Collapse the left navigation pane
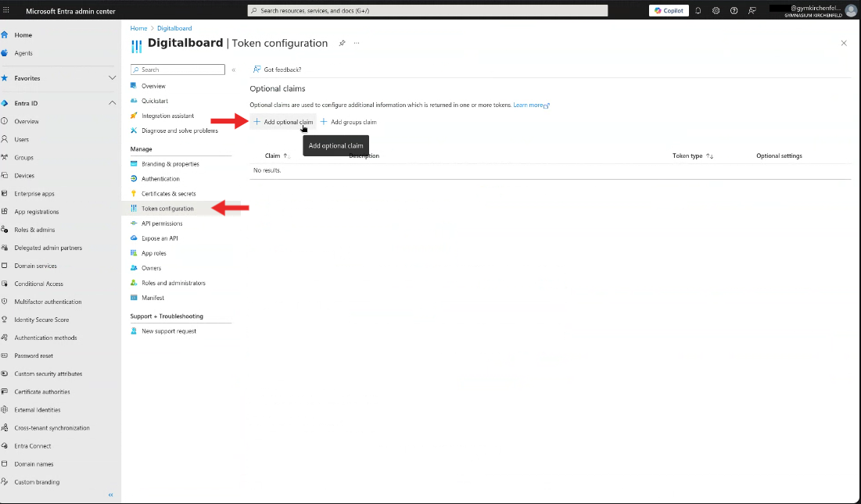The image size is (861, 504). click(110, 495)
